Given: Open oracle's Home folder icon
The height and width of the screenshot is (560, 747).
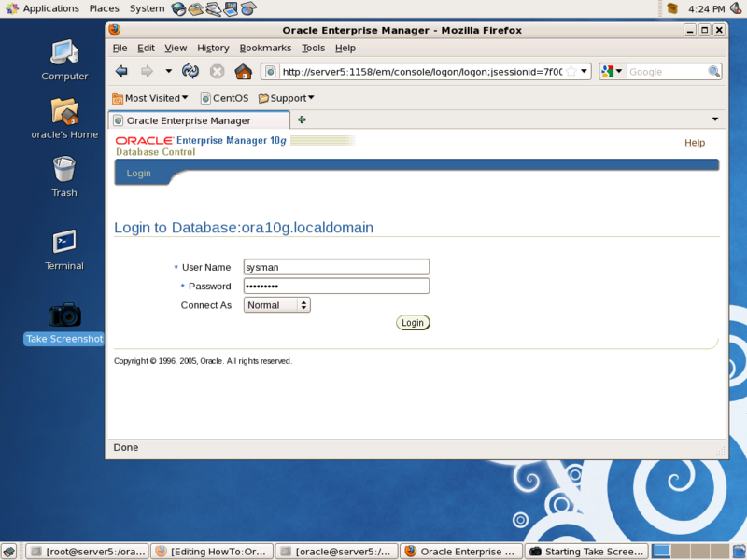Looking at the screenshot, I should point(64,119).
